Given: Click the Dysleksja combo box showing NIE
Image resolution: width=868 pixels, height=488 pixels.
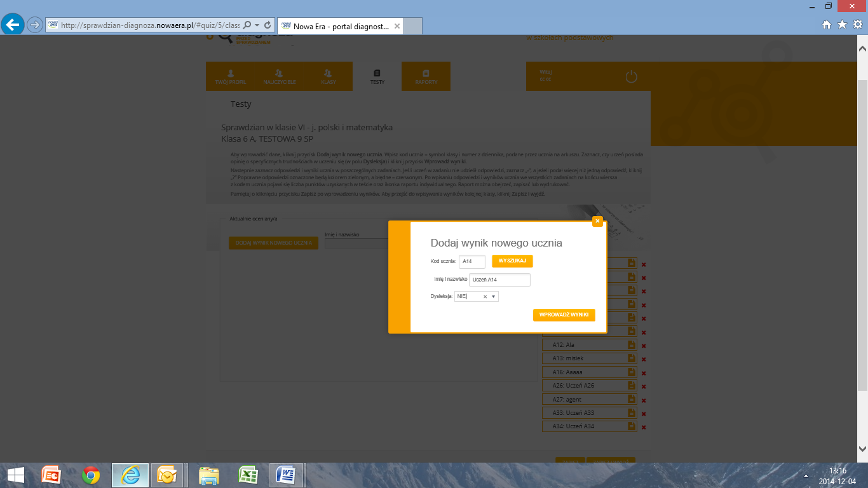Looking at the screenshot, I should (477, 297).
